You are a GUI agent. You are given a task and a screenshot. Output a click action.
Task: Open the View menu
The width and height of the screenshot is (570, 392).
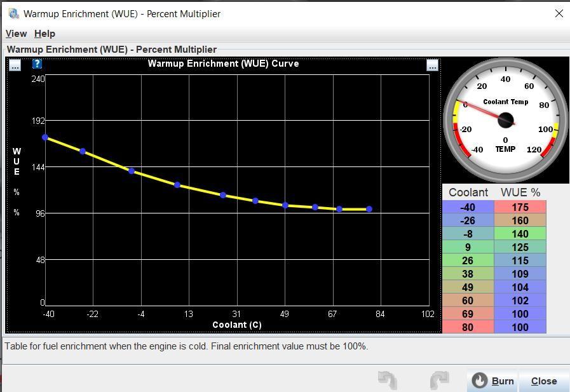pos(16,34)
